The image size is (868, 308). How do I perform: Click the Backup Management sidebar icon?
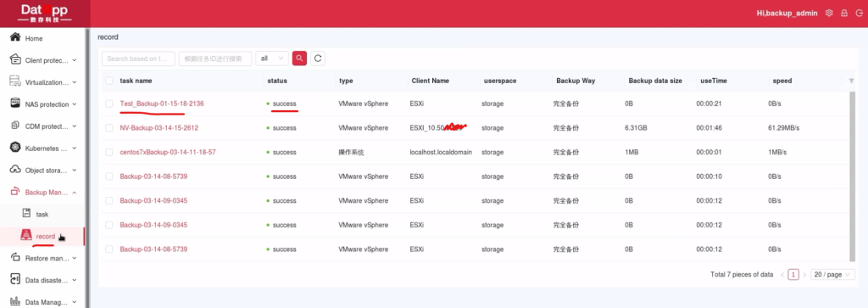pyautogui.click(x=15, y=192)
